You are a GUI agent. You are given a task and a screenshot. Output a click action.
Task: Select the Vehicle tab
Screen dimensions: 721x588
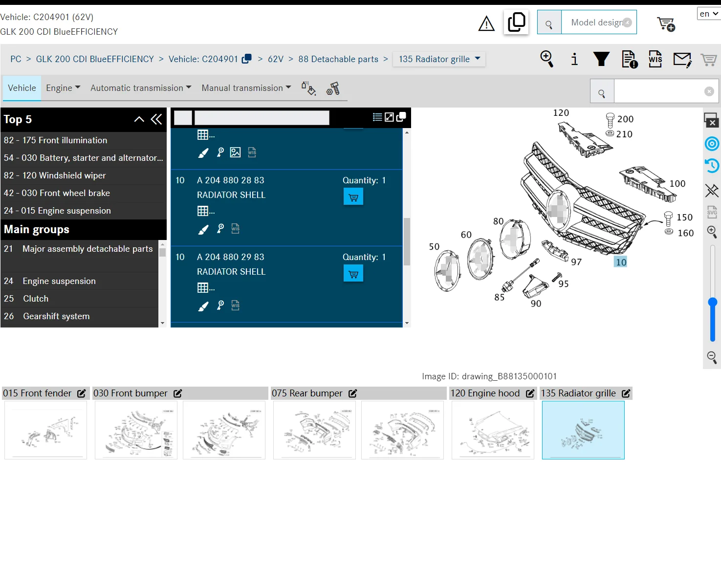coord(22,88)
